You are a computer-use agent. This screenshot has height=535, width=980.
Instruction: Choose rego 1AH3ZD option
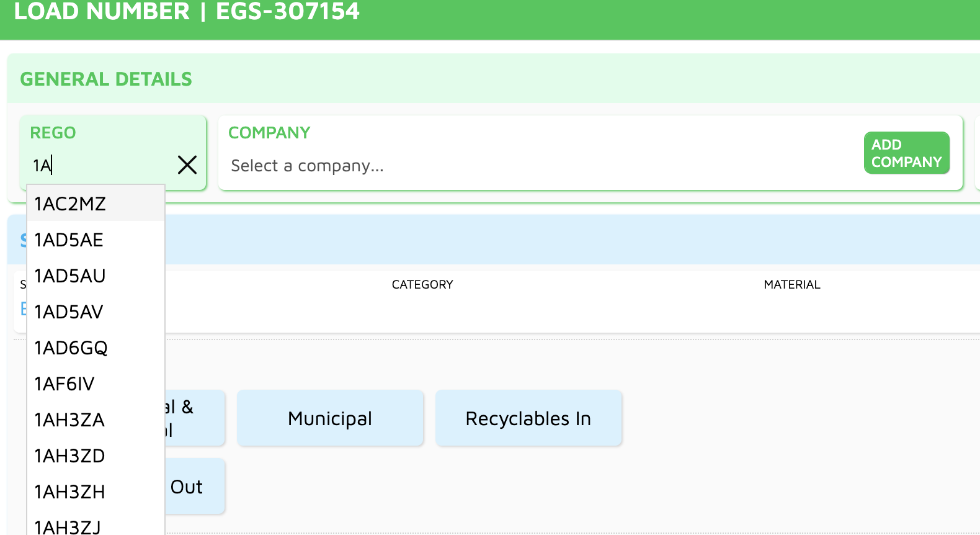[69, 456]
